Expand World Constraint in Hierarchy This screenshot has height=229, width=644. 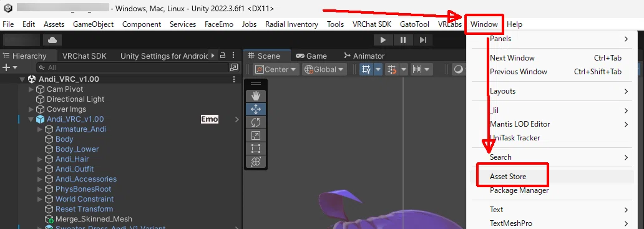point(40,199)
